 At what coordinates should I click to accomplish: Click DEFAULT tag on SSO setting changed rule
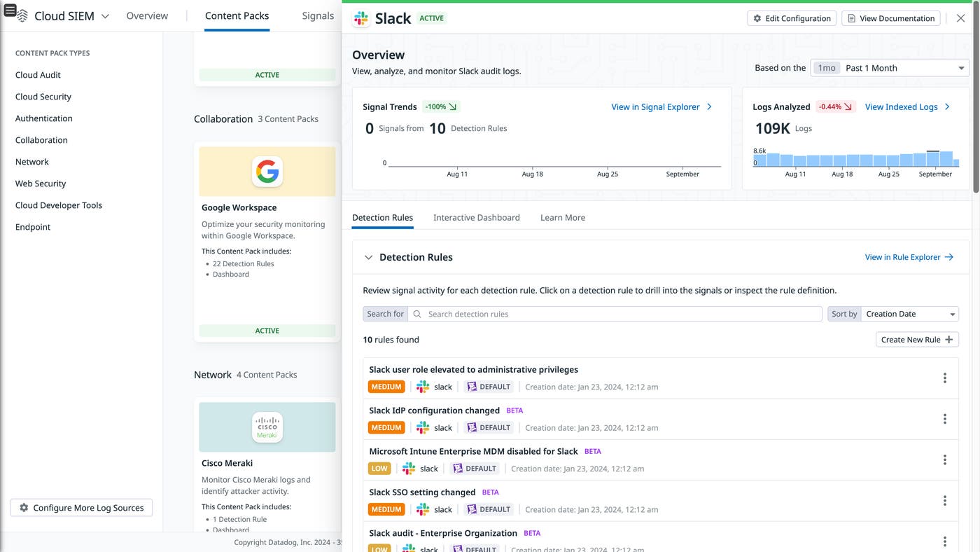(x=489, y=509)
